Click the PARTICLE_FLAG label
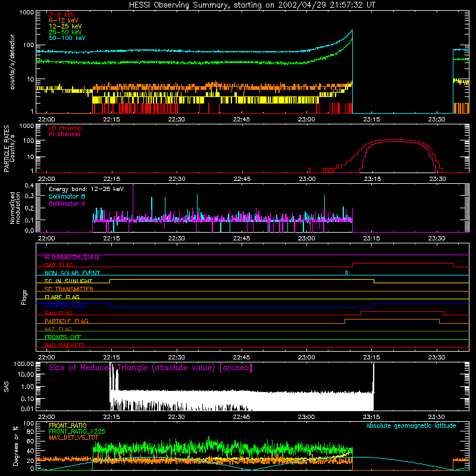 coord(67,321)
